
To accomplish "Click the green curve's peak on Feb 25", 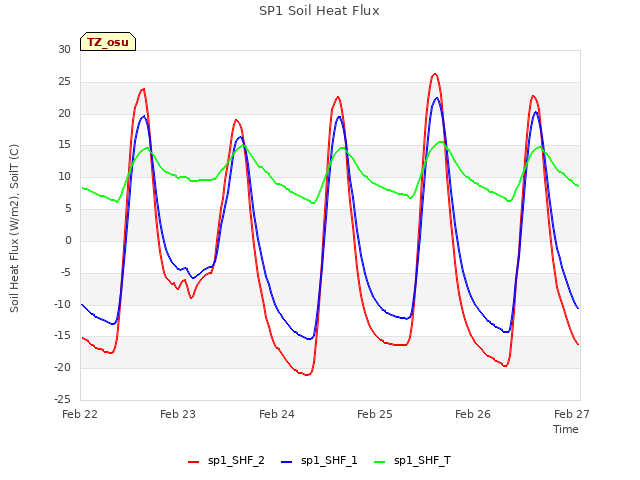I will tap(441, 142).
